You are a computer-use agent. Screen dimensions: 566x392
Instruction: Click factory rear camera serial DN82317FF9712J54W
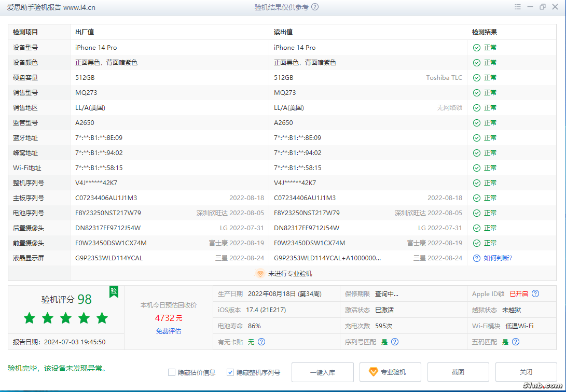pos(108,228)
